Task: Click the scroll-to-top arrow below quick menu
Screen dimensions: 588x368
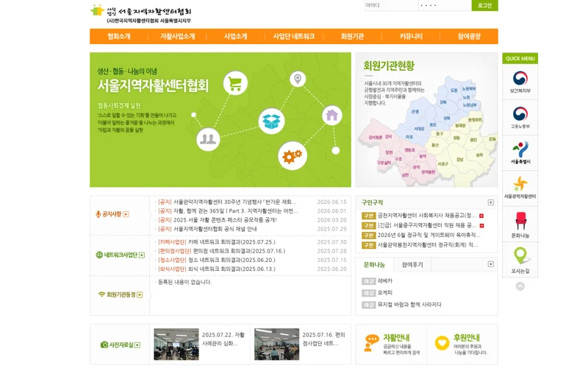Action: (520, 286)
